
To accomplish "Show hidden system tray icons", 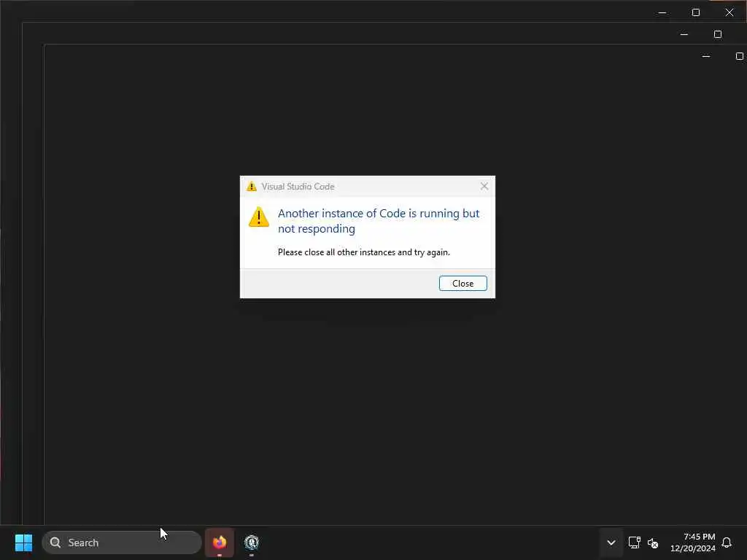I will pyautogui.click(x=611, y=542).
